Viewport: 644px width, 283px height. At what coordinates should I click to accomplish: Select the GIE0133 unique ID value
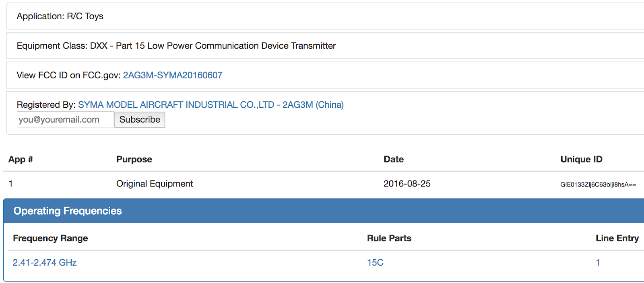point(598,185)
